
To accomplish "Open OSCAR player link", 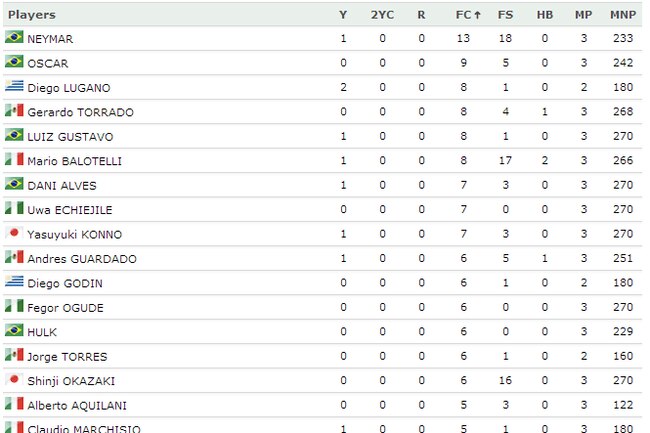I will (48, 63).
